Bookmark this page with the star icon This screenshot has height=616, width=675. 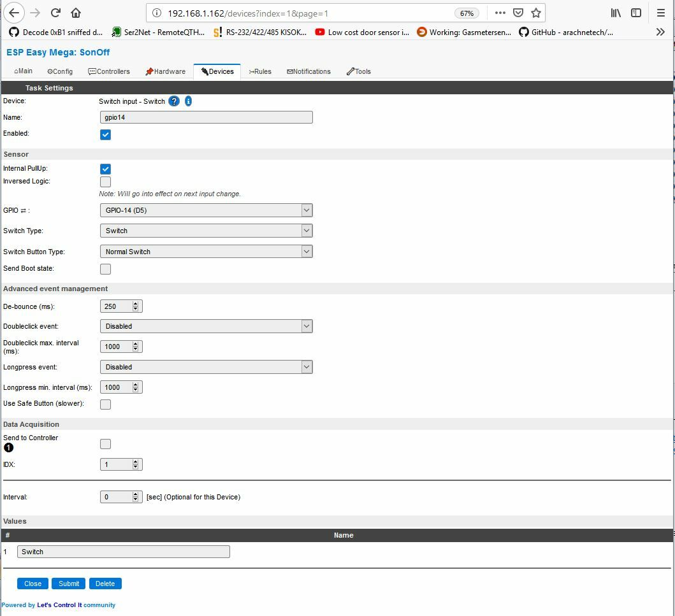click(x=536, y=13)
